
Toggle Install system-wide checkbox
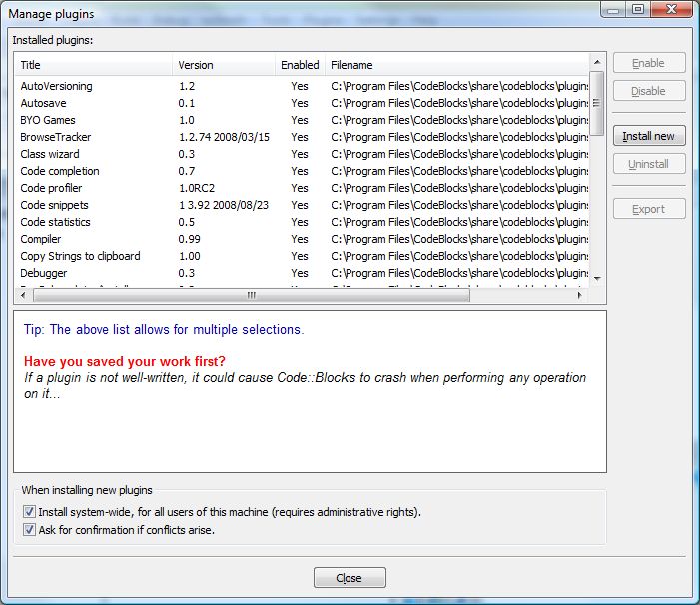29,512
